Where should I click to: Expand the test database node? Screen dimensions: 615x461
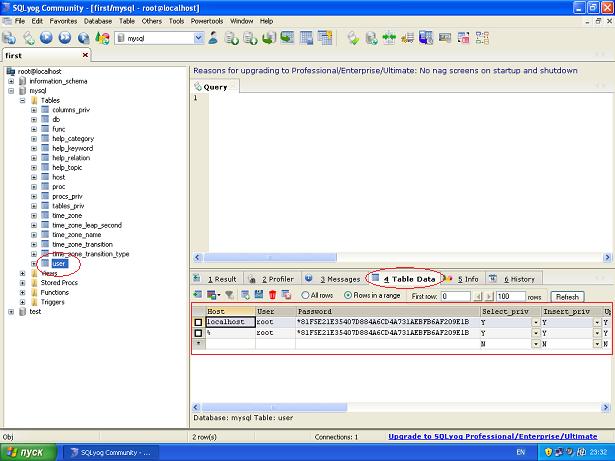click(11, 312)
